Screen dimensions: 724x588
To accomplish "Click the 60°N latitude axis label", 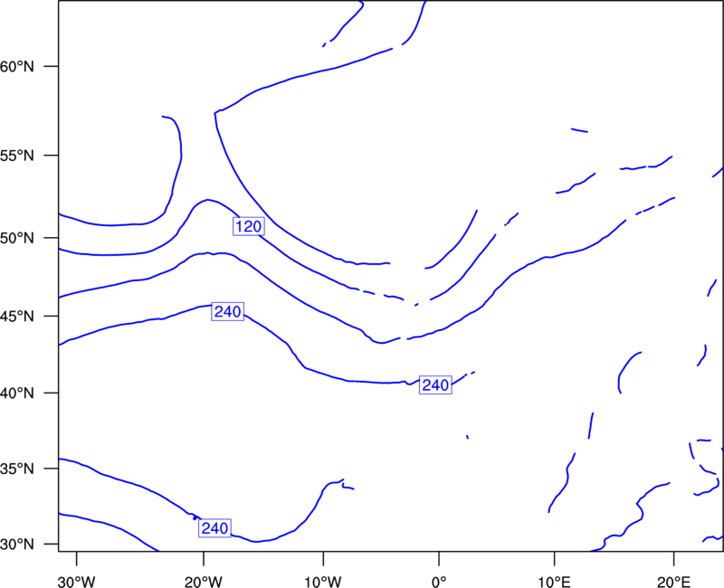I will (17, 66).
